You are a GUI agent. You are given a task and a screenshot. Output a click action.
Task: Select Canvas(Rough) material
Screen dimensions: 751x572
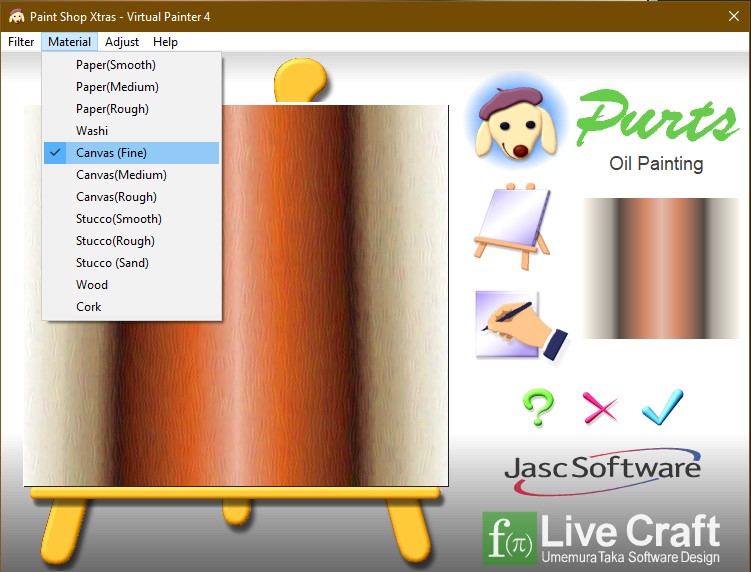[x=132, y=197]
